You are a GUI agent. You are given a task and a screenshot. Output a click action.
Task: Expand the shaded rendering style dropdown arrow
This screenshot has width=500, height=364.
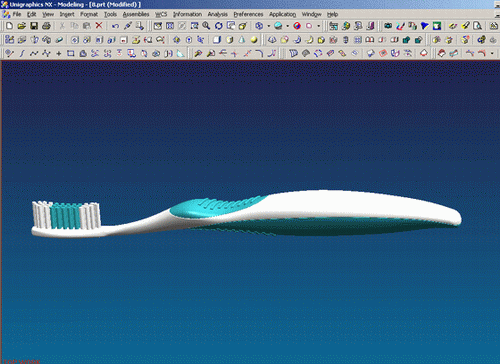287,26
